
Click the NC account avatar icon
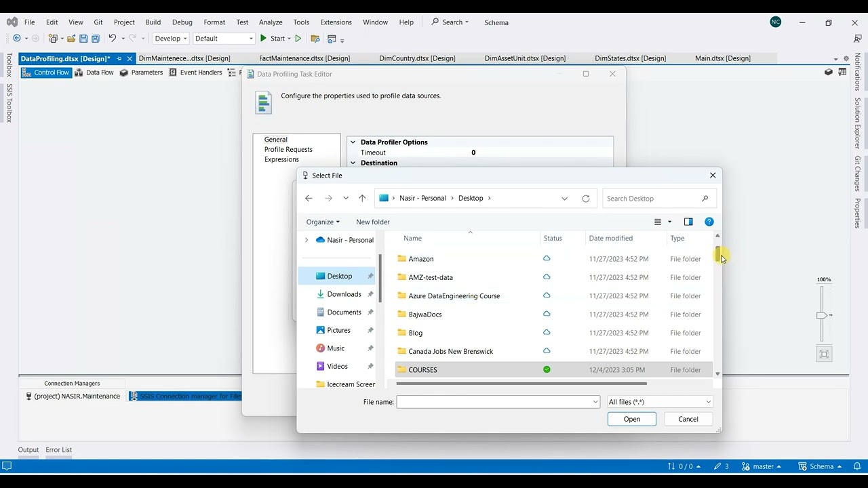click(776, 22)
